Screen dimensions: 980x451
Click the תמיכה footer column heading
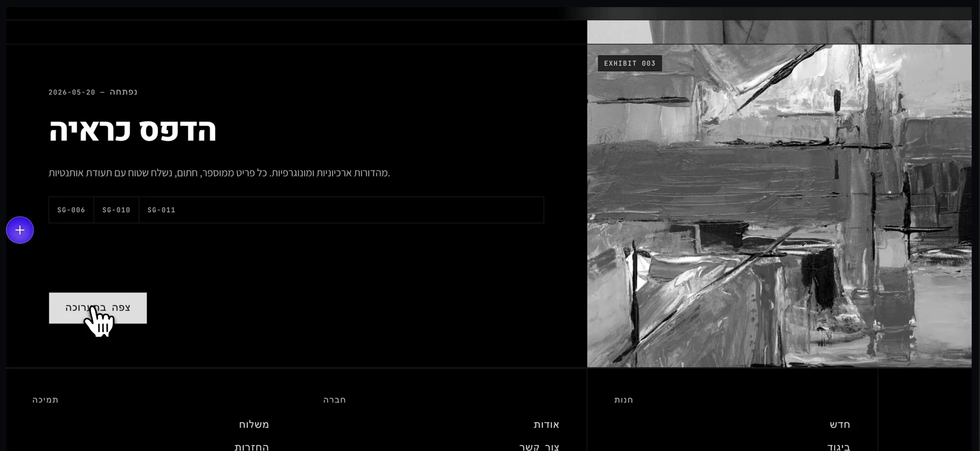point(45,400)
